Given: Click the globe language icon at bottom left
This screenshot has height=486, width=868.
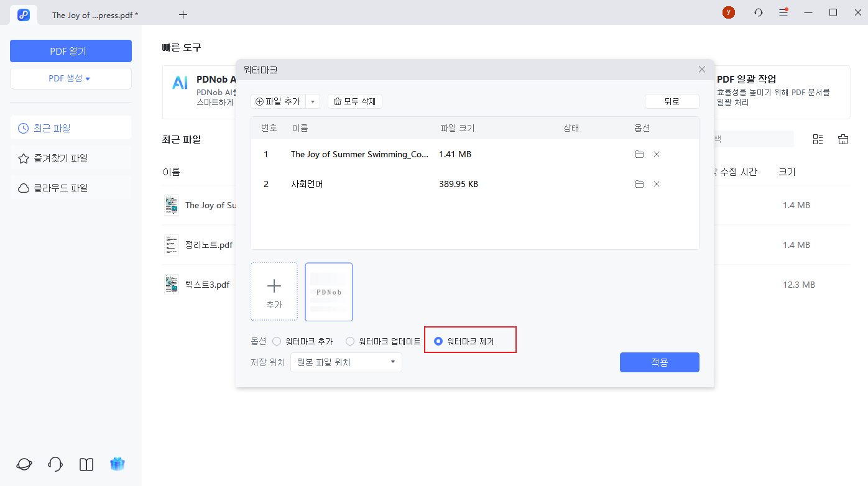Looking at the screenshot, I should pyautogui.click(x=24, y=464).
